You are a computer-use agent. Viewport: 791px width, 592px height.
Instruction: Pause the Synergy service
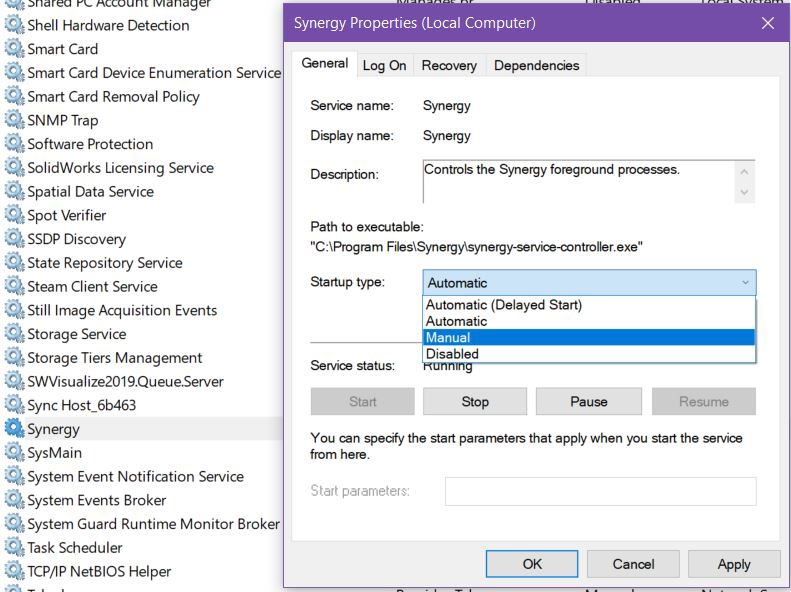click(x=589, y=401)
